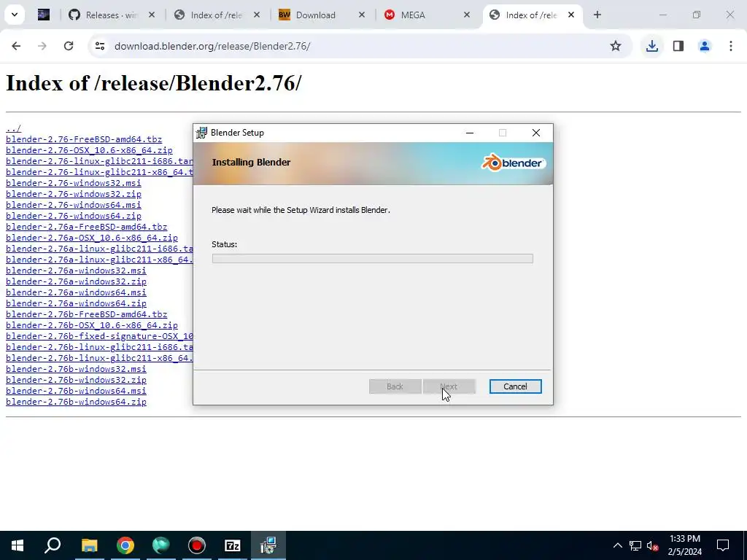This screenshot has width=747, height=560.
Task: Download blender-2.76b-FreeBSD-amd64.tbz
Action: coord(87,314)
